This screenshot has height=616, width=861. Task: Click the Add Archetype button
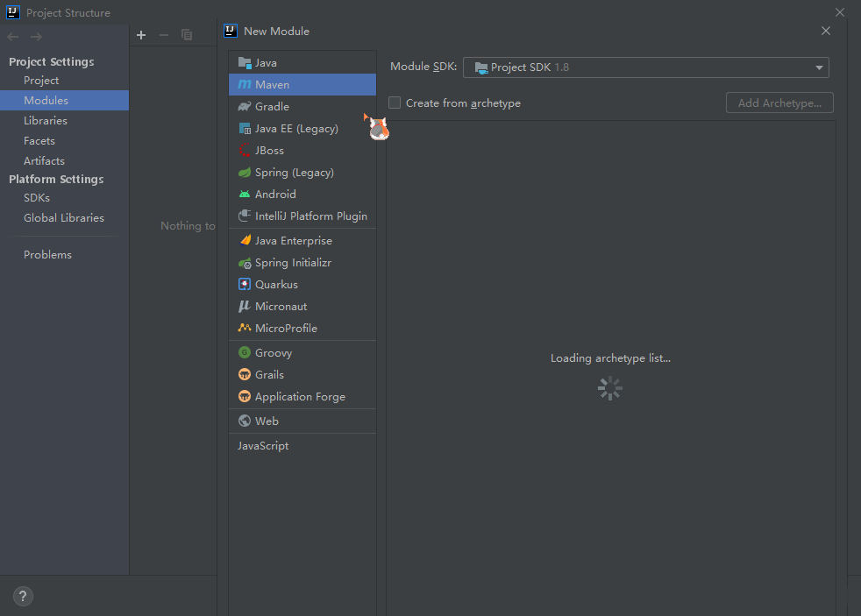[x=779, y=103]
